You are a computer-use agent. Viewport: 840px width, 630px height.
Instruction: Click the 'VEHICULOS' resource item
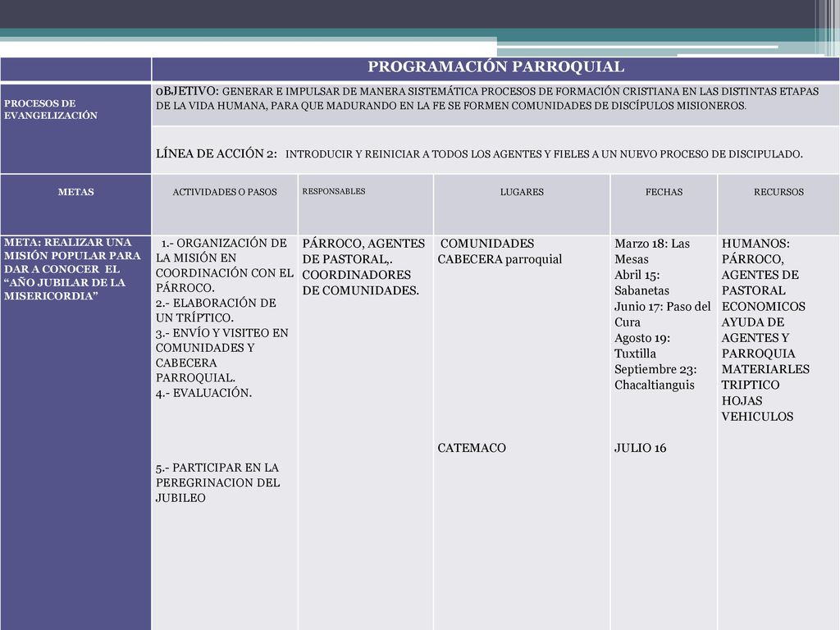pyautogui.click(x=757, y=416)
